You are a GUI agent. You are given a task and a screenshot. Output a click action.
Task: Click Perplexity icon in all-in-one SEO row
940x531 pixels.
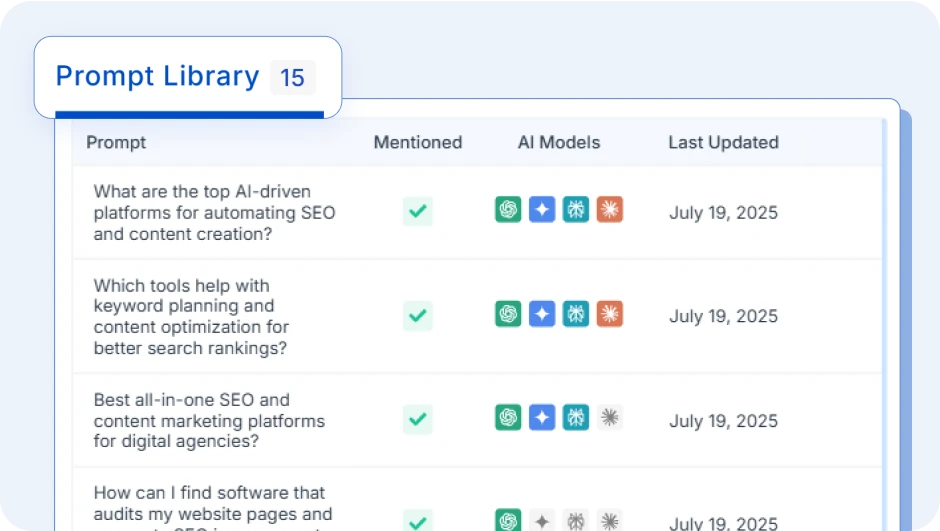(576, 418)
